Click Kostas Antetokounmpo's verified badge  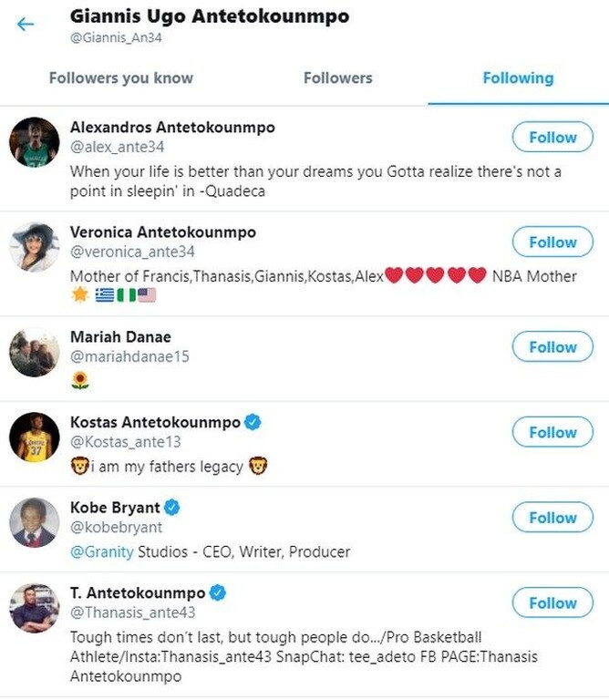pyautogui.click(x=253, y=422)
